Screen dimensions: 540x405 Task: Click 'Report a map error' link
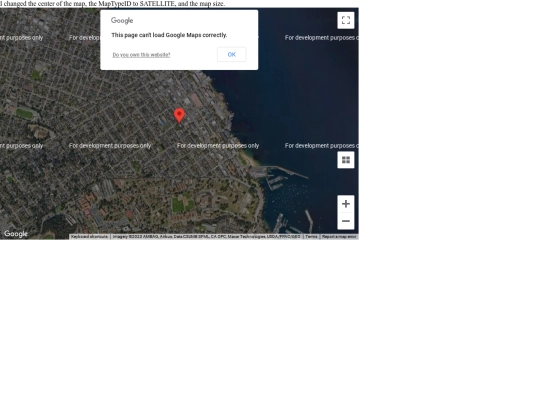click(339, 237)
